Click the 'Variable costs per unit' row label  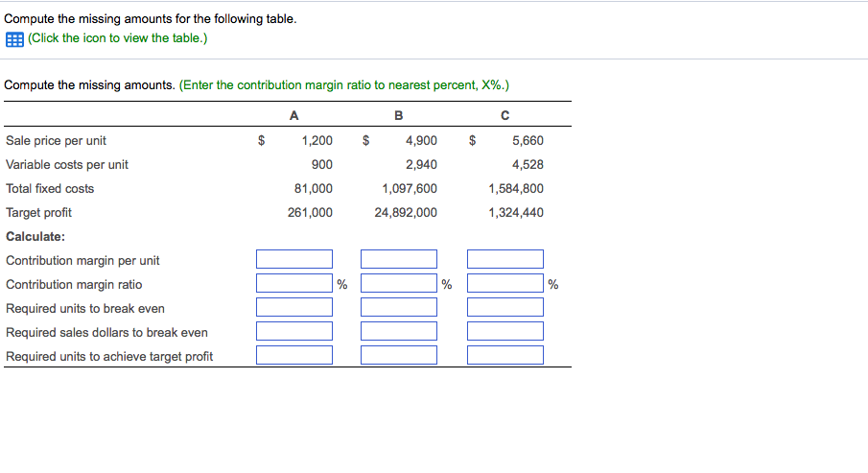click(67, 164)
